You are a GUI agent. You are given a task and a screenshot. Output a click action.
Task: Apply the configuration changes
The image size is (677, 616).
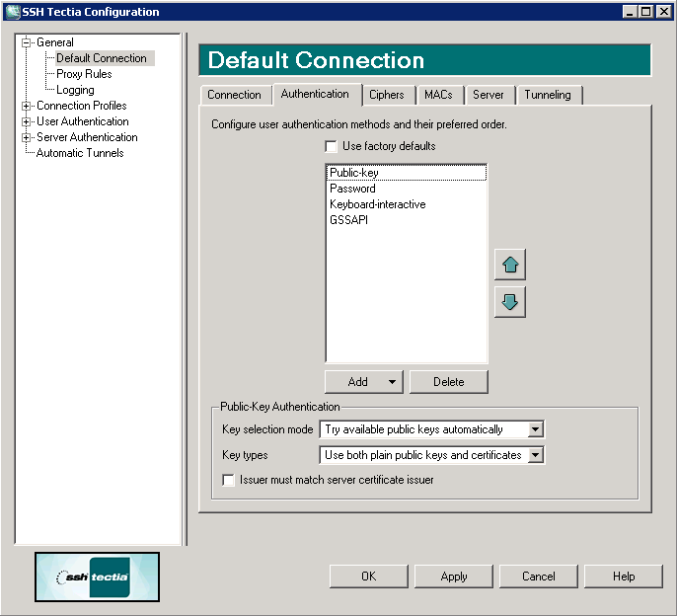coord(454,577)
